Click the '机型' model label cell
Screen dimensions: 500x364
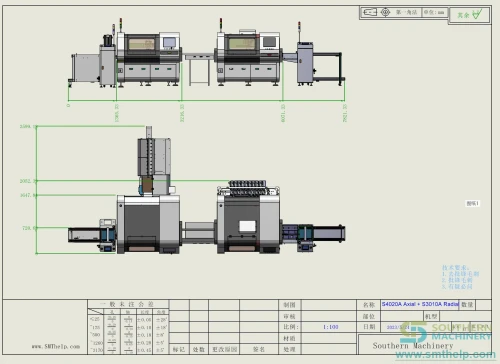(x=431, y=316)
